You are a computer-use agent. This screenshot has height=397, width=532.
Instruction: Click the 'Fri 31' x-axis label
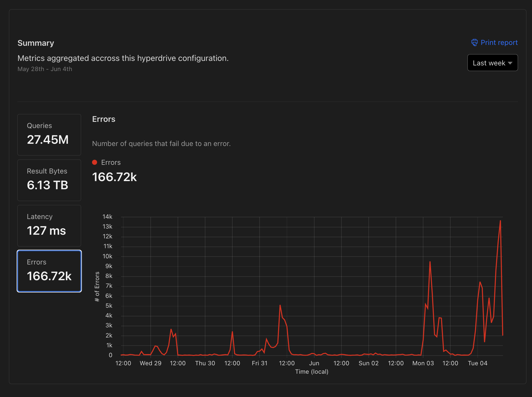(x=260, y=363)
